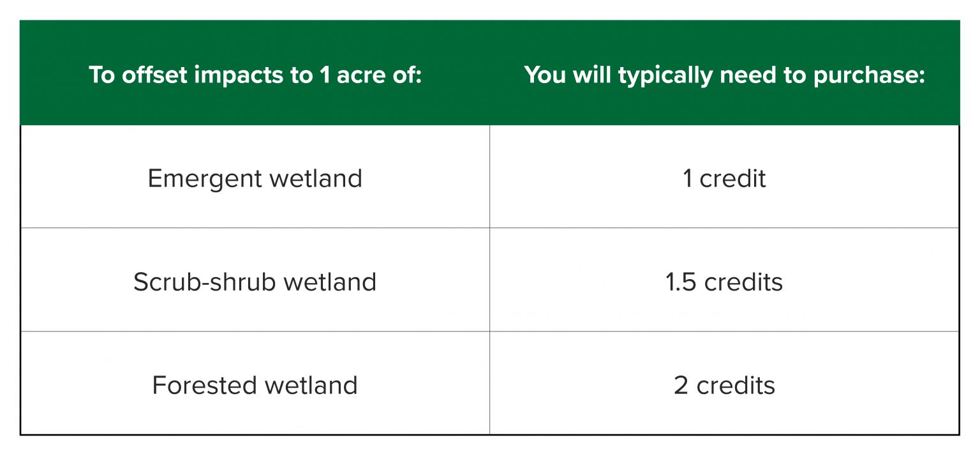Image resolution: width=980 pixels, height=456 pixels.
Task: Select the 'Scrub-shrub wetland' cell
Action: 255,280
